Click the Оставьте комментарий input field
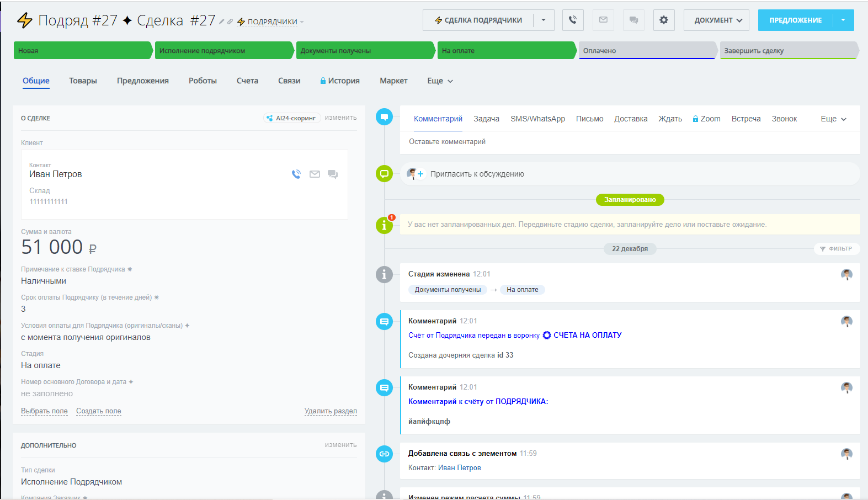 tap(629, 142)
